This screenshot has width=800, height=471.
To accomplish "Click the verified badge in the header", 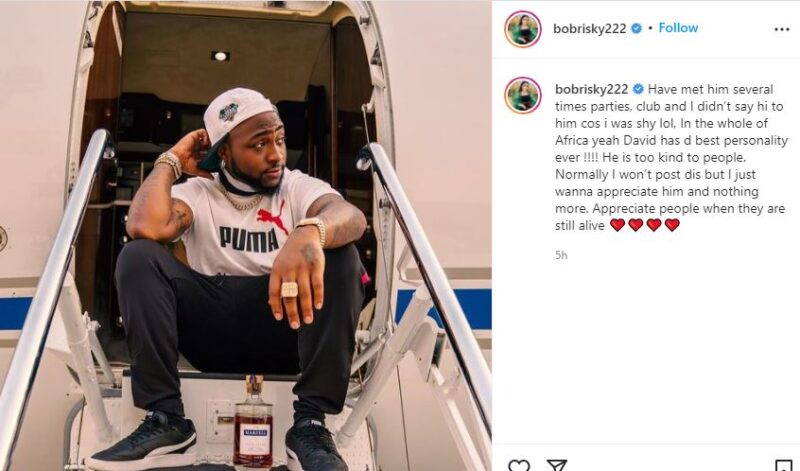I will [x=636, y=29].
